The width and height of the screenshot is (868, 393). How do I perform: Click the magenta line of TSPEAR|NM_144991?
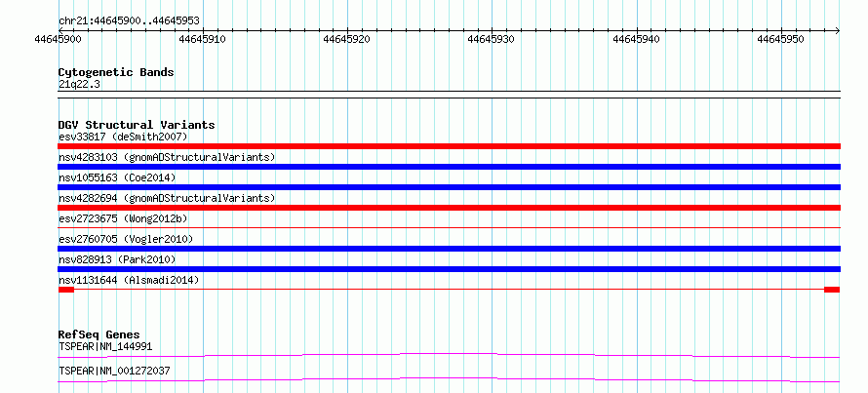click(x=449, y=355)
